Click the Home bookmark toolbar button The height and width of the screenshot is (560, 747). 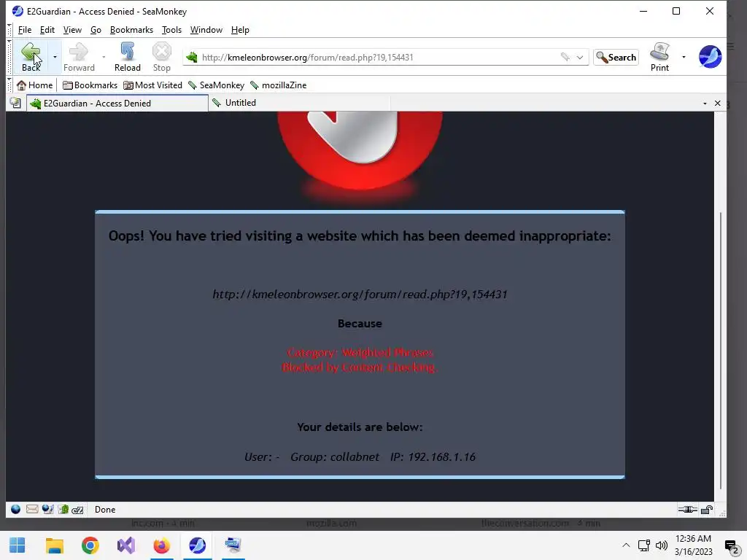(35, 85)
